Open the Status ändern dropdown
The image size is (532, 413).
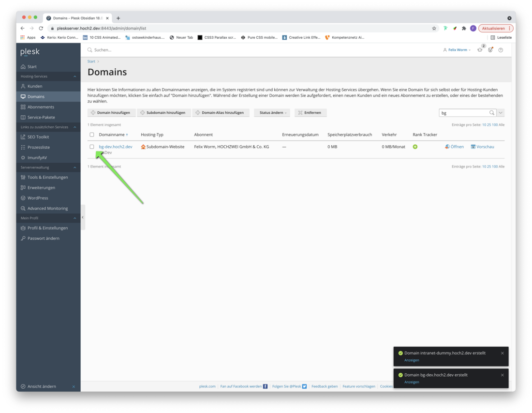272,113
